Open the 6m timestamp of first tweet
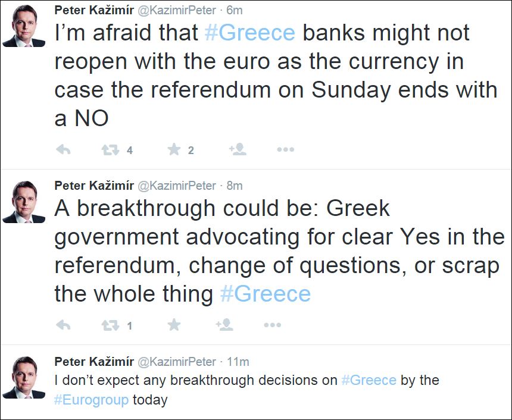The image size is (512, 420). coord(235,10)
